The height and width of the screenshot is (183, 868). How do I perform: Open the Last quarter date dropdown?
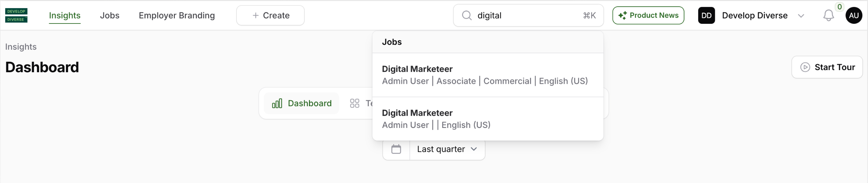tap(447, 149)
